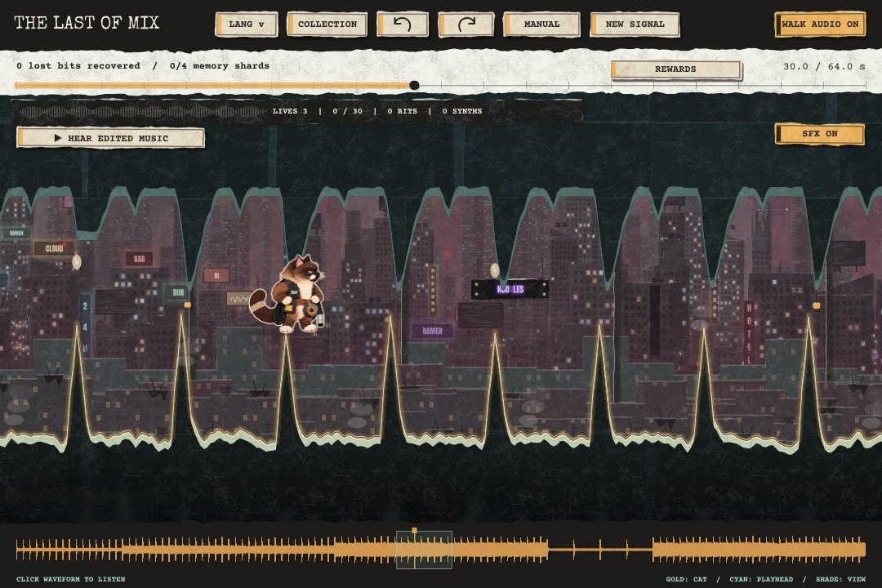Click '30.0 / 64.0 s' time readout
The width and height of the screenshot is (882, 588).
[x=824, y=66]
